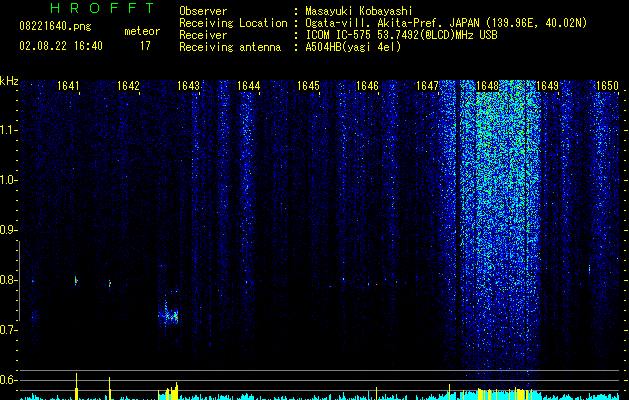Click the 1650 time marker
Screen dimensions: 629x400
pyautogui.click(x=607, y=86)
